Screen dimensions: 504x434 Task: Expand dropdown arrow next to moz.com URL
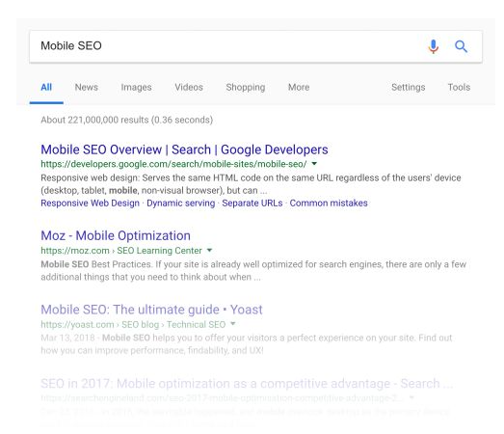(209, 250)
